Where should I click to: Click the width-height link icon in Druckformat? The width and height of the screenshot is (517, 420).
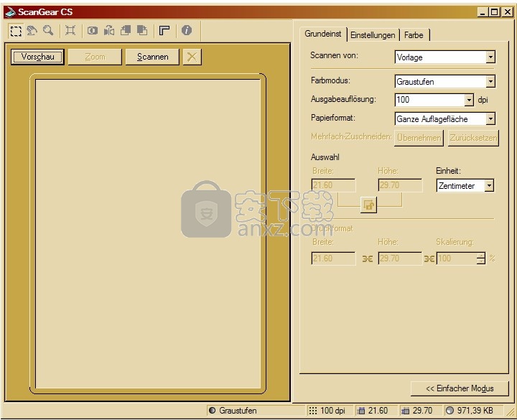point(368,258)
